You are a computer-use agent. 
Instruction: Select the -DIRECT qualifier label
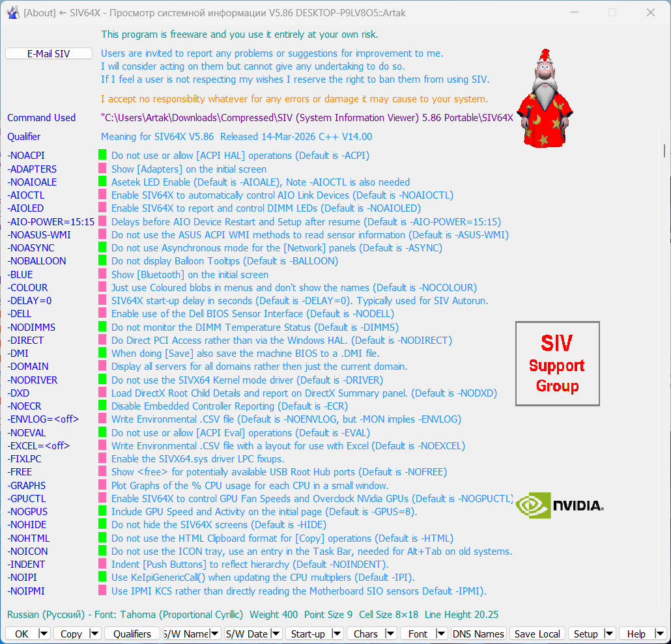(25, 341)
